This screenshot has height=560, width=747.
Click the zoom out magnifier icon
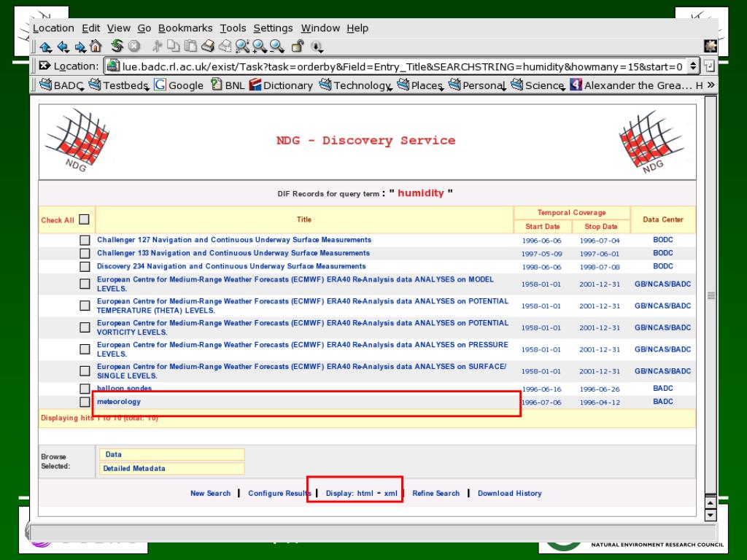(278, 47)
